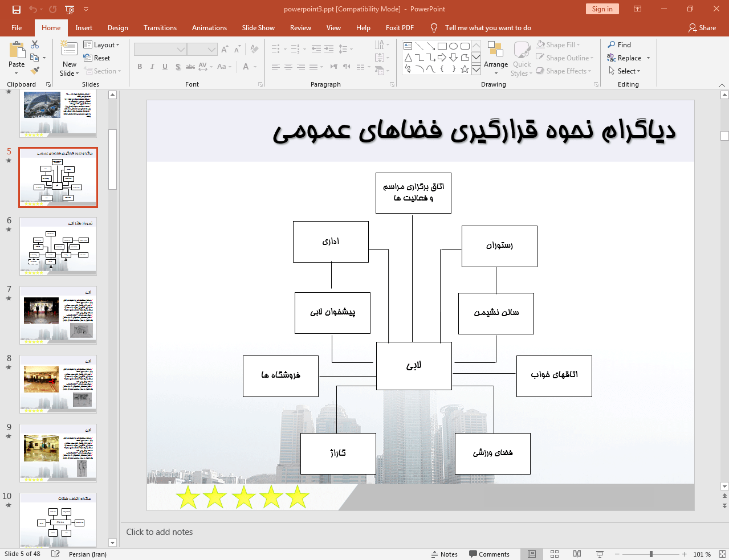
Task: Open the Layout dropdown
Action: point(101,45)
